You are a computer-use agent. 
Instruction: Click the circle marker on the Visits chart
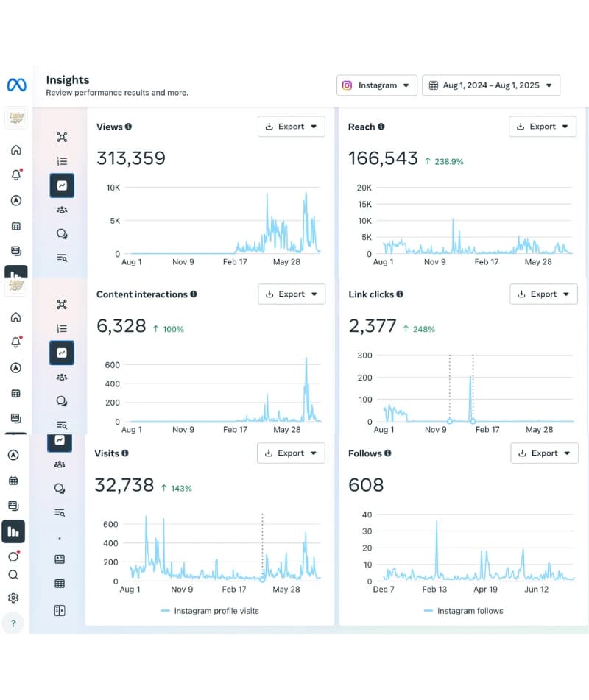pos(262,579)
